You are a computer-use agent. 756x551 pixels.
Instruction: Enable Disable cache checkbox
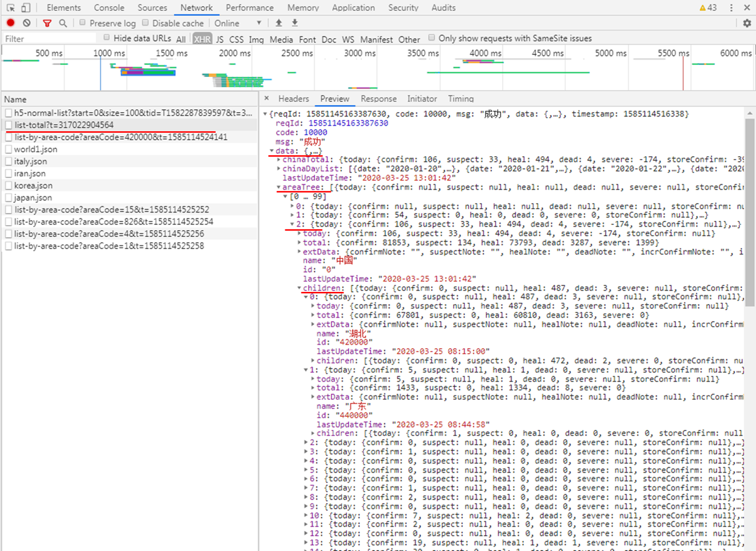(145, 22)
